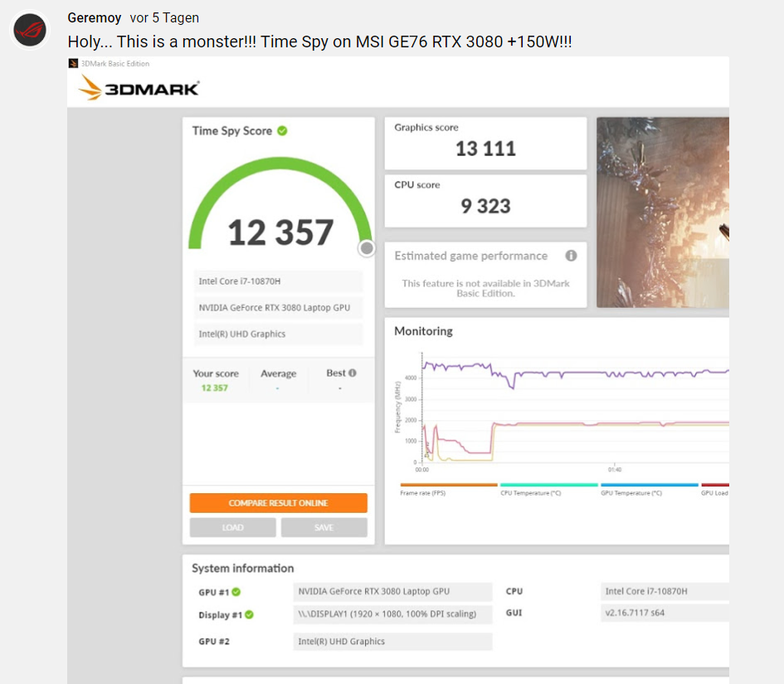This screenshot has height=684, width=784.
Task: Click the info icon next to Best
Action: [x=353, y=374]
